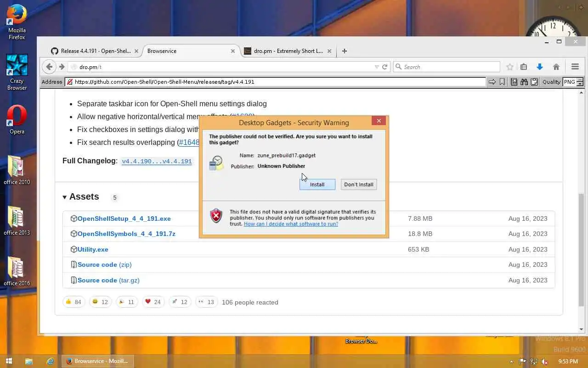
Task: Change Quality stepper next to PNG
Action: pyautogui.click(x=580, y=82)
